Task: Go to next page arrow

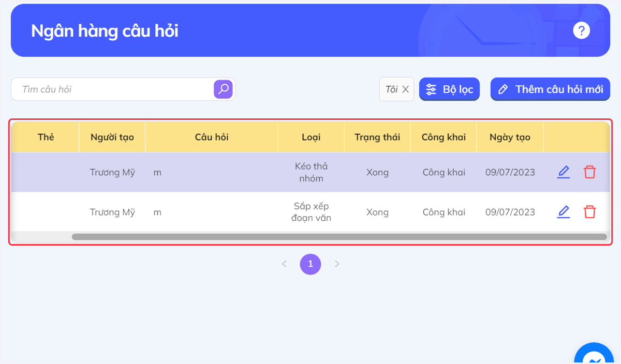Action: coord(337,264)
